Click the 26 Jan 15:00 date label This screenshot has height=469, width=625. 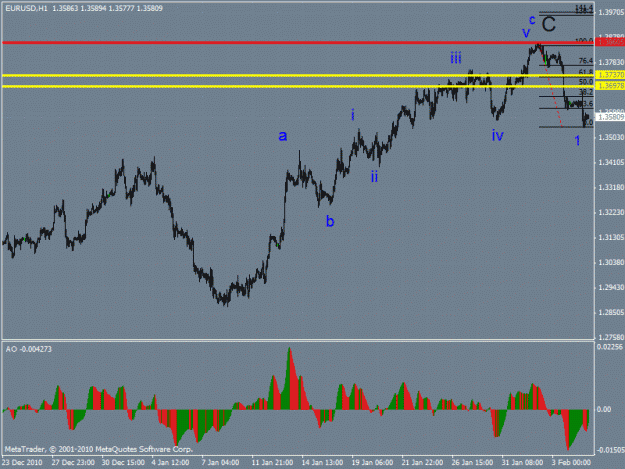click(x=472, y=462)
